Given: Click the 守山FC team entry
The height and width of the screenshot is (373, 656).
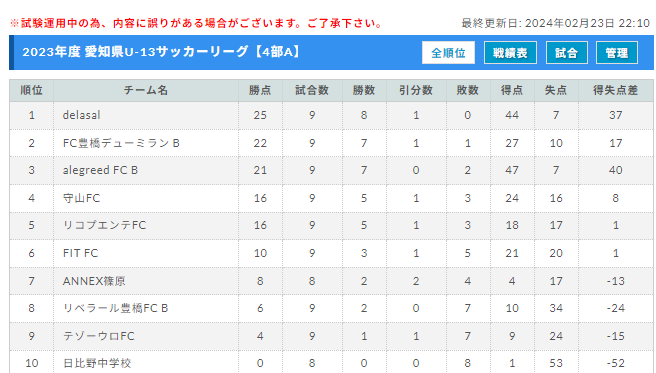Looking at the screenshot, I should click(x=82, y=198).
